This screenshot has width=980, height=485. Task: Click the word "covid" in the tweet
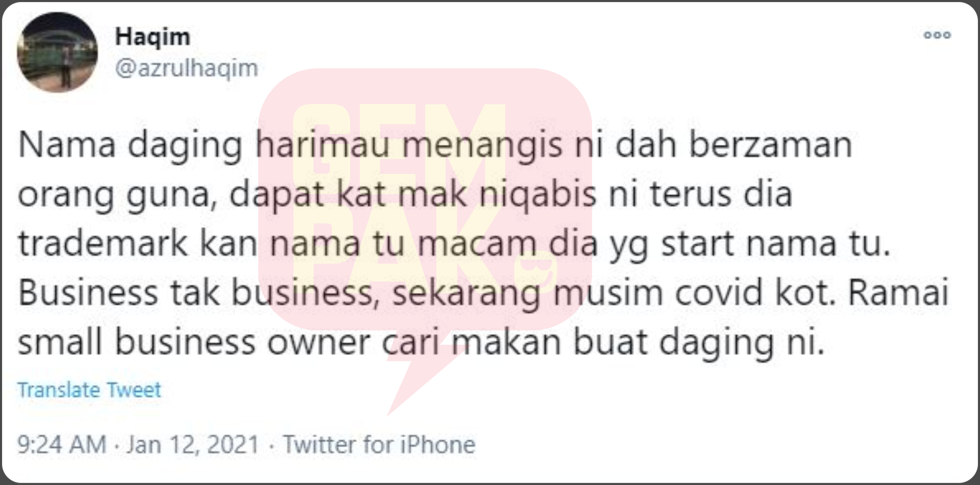tap(719, 293)
